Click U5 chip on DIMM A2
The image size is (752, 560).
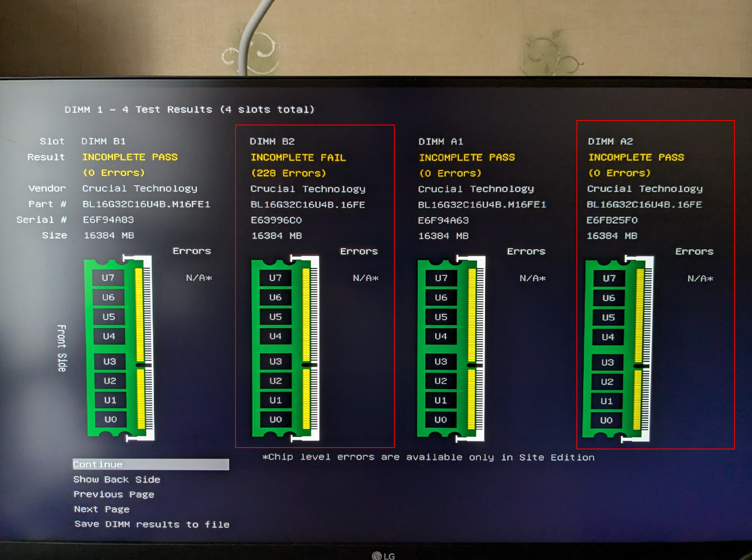[608, 318]
